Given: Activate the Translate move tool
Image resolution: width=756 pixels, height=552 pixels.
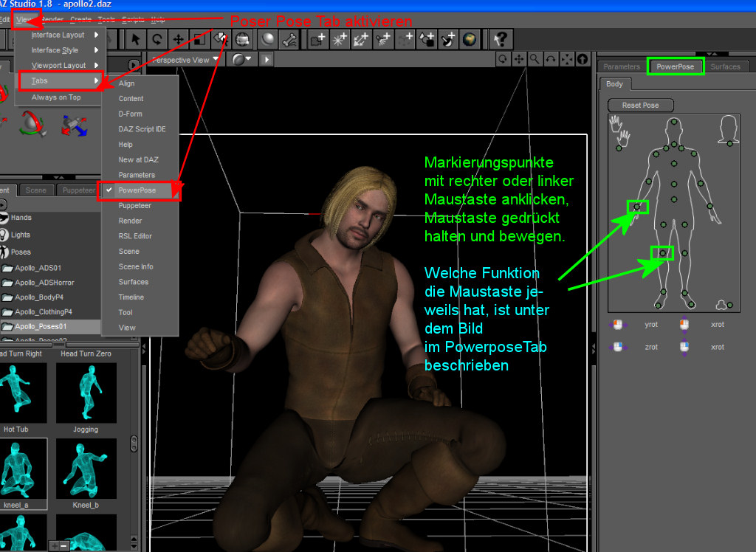Looking at the screenshot, I should (x=178, y=40).
